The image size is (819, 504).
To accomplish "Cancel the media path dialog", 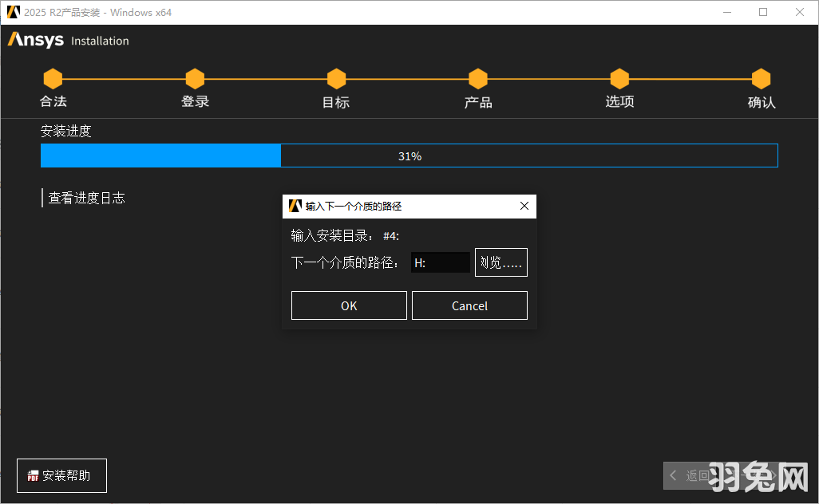I will click(x=469, y=305).
